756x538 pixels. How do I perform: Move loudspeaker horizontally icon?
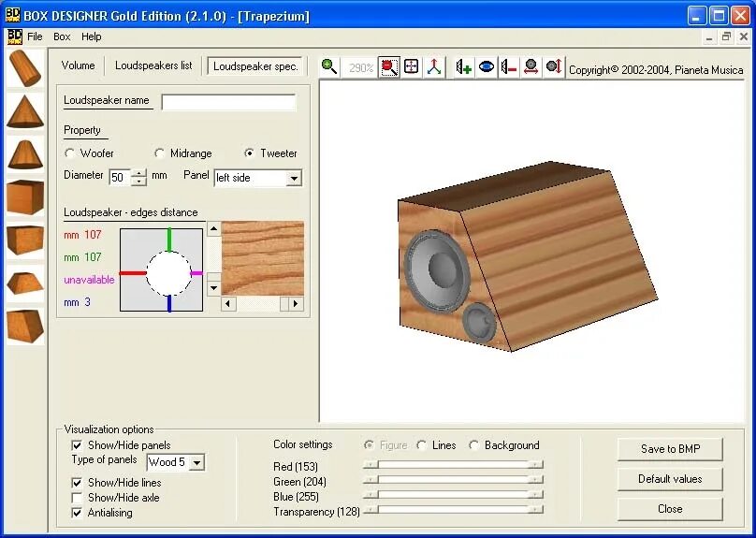(531, 67)
